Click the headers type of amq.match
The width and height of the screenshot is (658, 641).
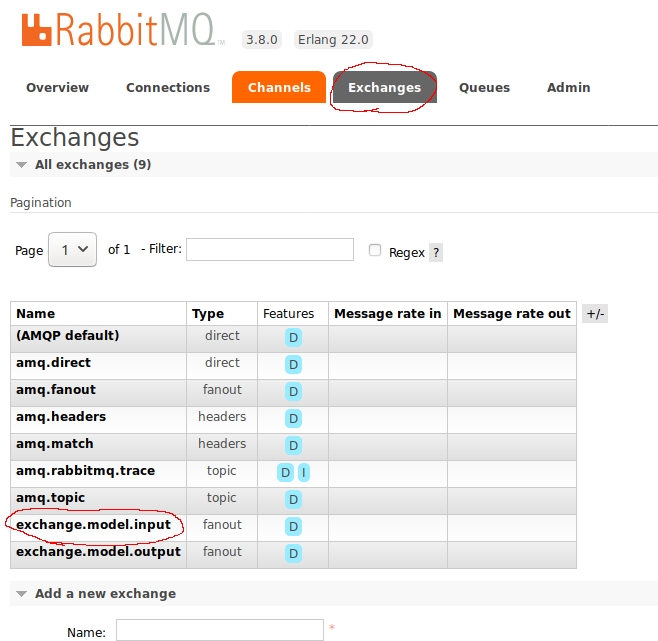point(222,444)
